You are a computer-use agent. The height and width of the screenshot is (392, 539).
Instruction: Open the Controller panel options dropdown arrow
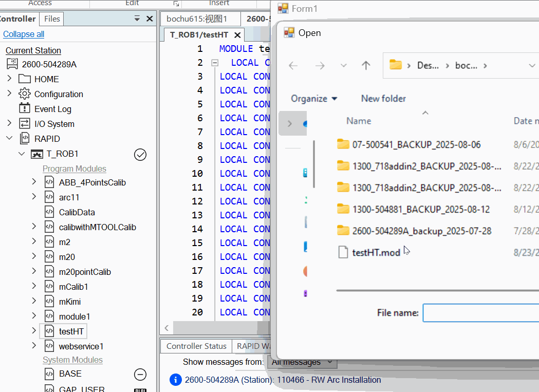[137, 18]
